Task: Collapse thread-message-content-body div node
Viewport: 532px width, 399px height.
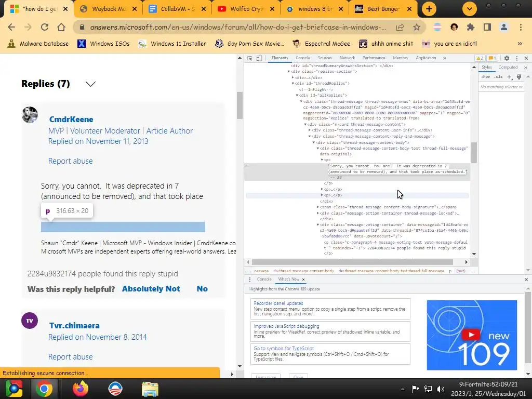Action: 313,142
